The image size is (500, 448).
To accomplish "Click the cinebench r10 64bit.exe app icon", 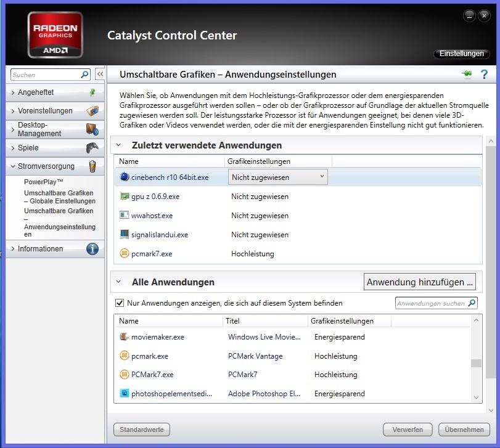I will (x=124, y=177).
